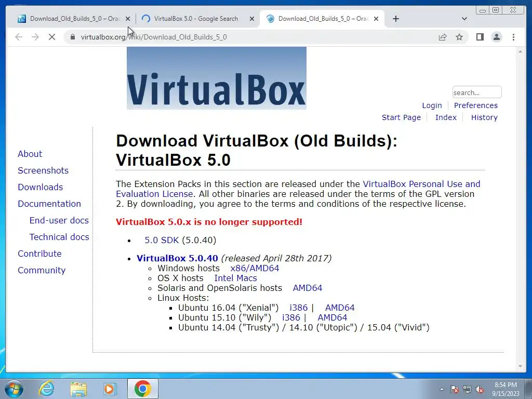Open Contribute in the sidebar
This screenshot has height=399, width=532.
39,254
